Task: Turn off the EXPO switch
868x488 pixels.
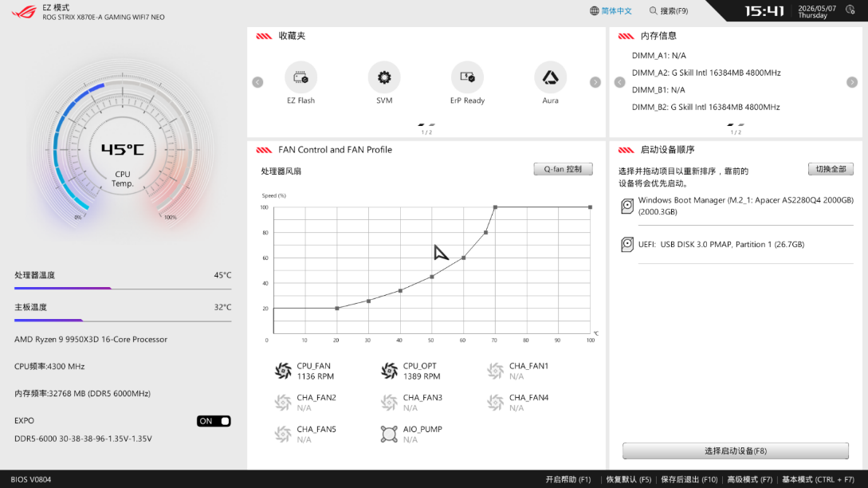Action: click(x=214, y=421)
